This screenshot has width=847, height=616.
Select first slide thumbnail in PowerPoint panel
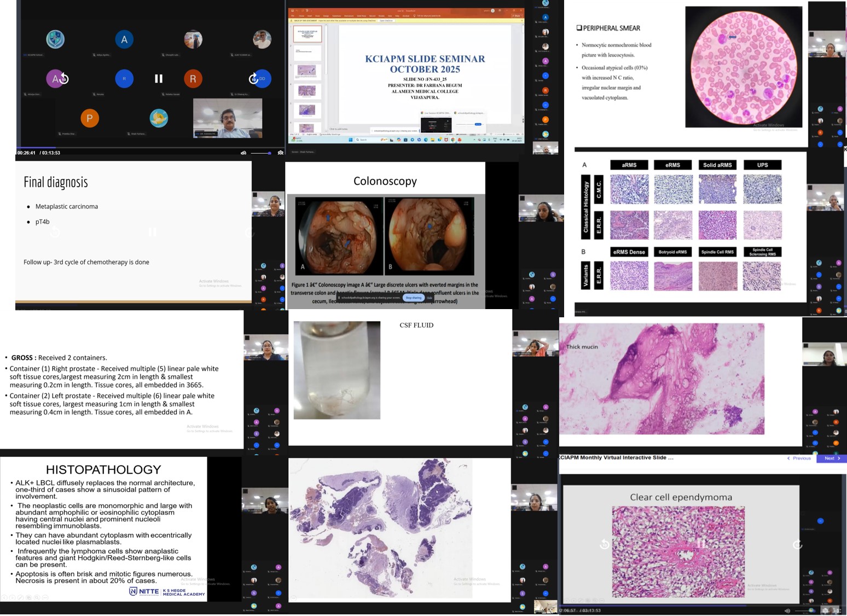tap(308, 34)
